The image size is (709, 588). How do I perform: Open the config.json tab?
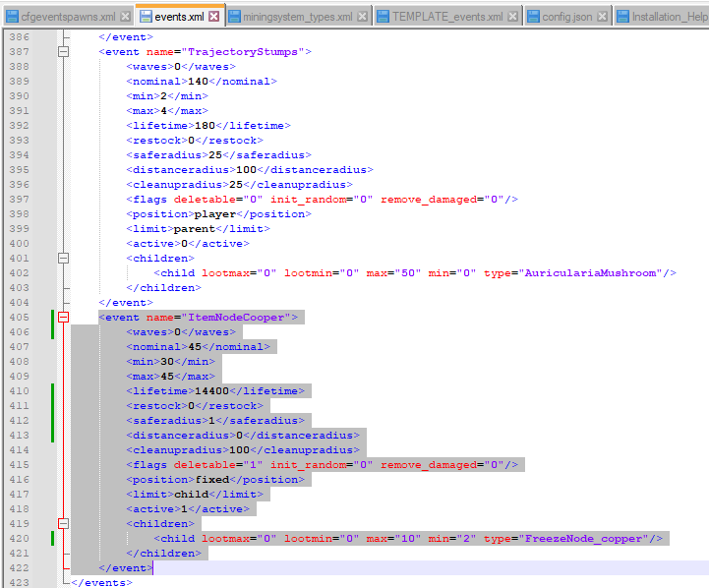tap(567, 17)
